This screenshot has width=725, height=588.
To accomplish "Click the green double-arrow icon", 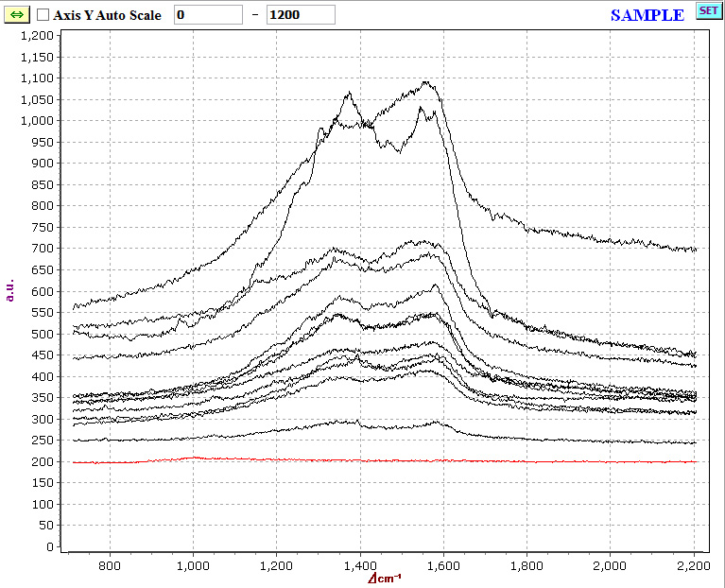I will [16, 15].
